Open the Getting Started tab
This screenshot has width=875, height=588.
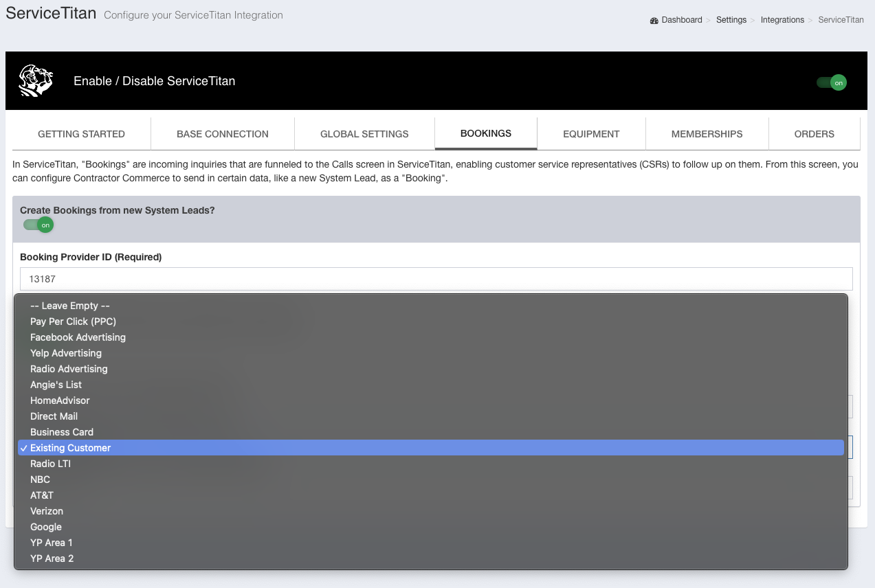81,134
